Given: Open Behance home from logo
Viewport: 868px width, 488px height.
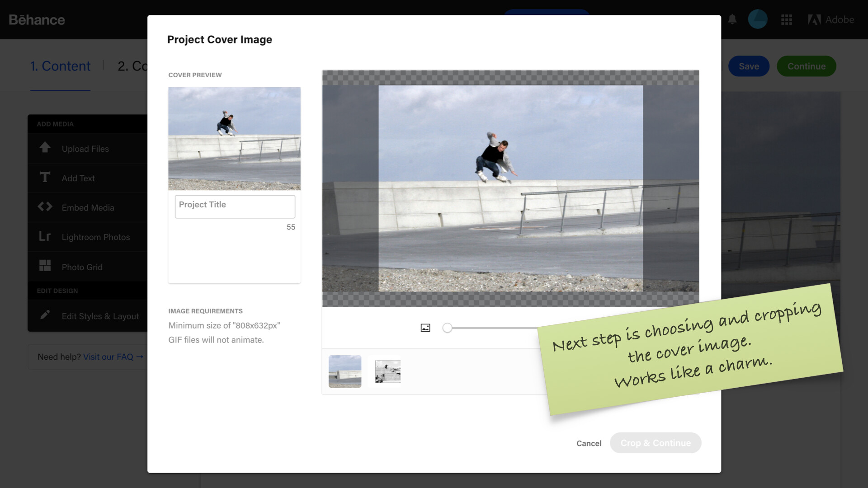Looking at the screenshot, I should click(37, 20).
